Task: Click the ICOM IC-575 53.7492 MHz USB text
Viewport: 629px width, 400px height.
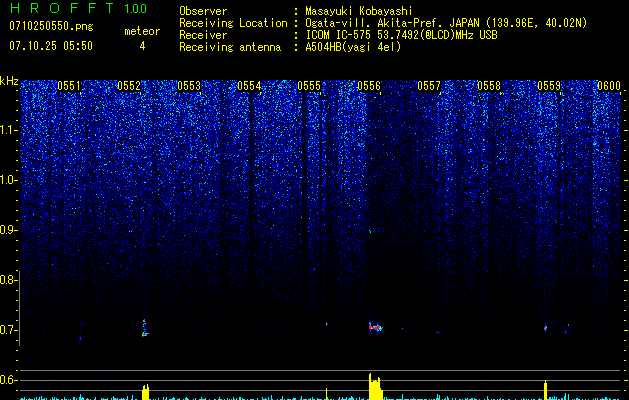Action: point(401,35)
